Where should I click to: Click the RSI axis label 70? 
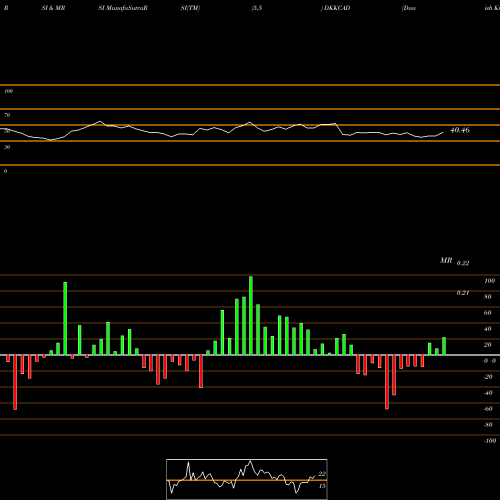[x=7, y=115]
